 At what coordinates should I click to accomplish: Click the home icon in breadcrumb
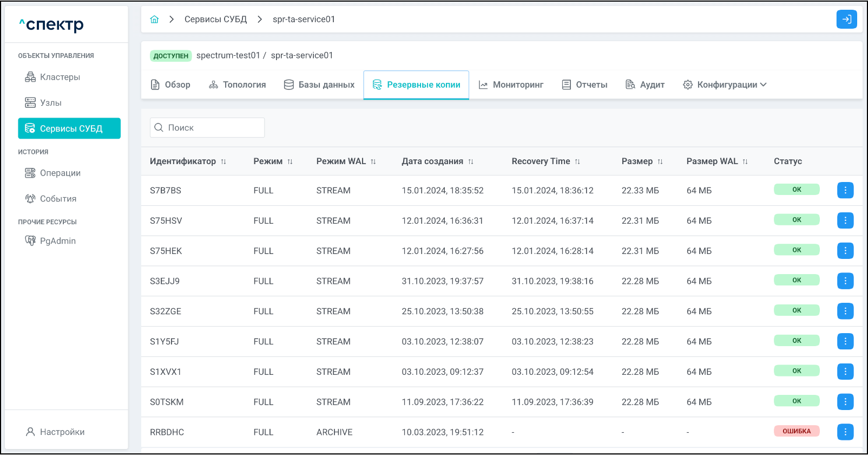[154, 19]
